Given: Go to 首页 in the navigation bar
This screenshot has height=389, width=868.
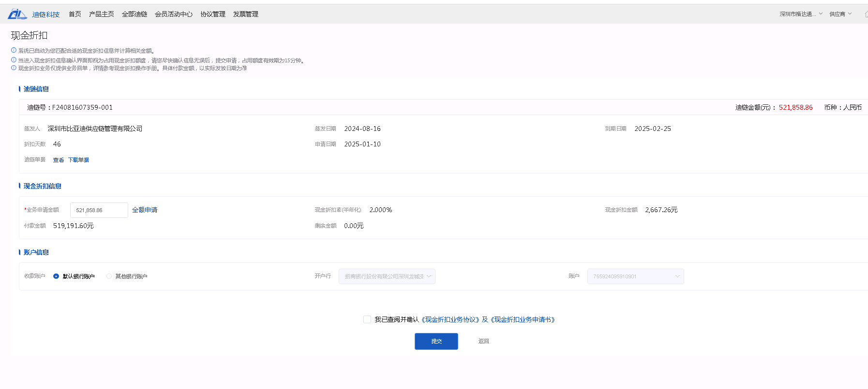Looking at the screenshot, I should point(75,14).
